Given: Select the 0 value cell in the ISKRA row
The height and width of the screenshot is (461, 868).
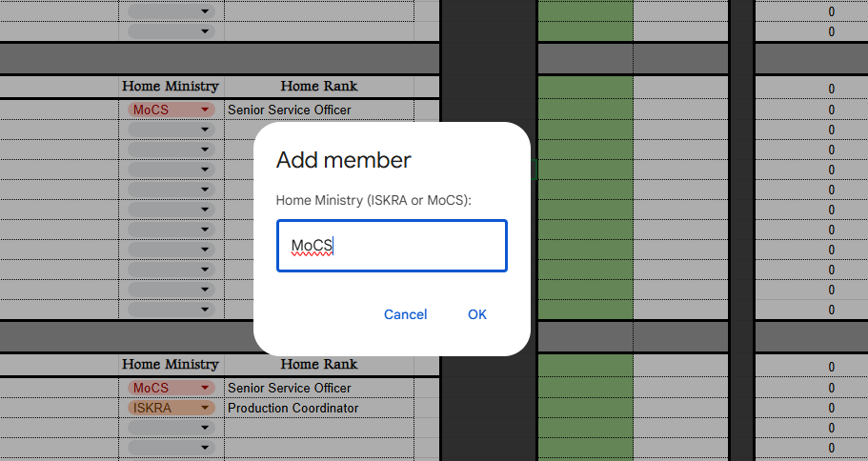Looking at the screenshot, I should click(811, 408).
